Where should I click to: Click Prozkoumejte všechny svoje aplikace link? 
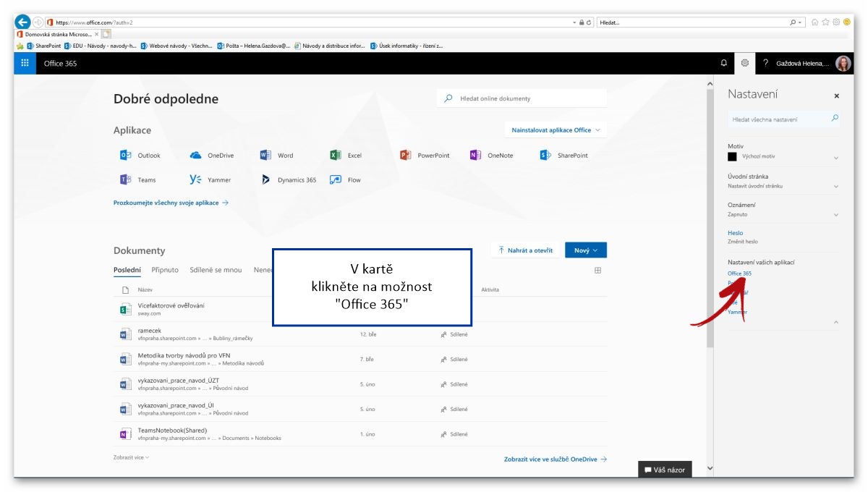(171, 203)
